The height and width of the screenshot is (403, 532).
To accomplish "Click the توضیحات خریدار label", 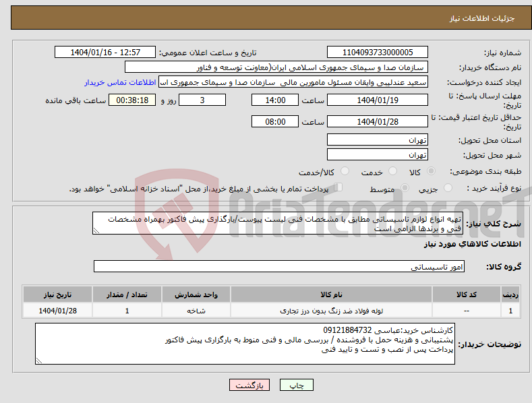I will coord(490,344).
